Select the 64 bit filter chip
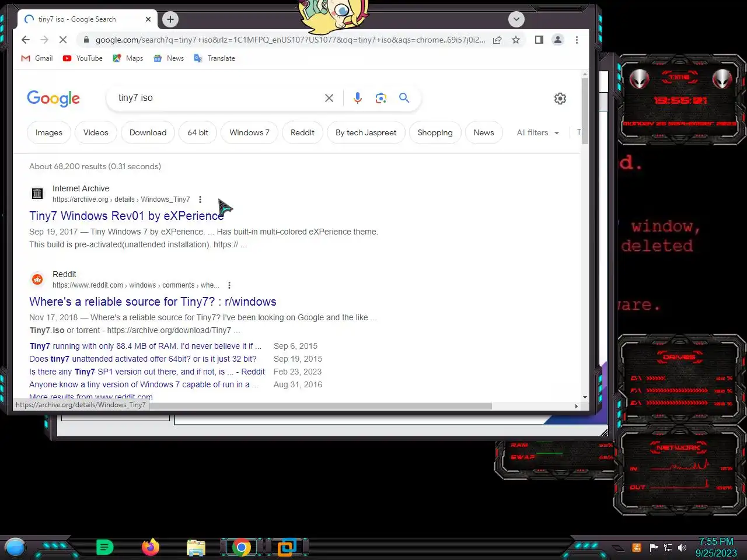Image resolution: width=747 pixels, height=560 pixels. [198, 133]
